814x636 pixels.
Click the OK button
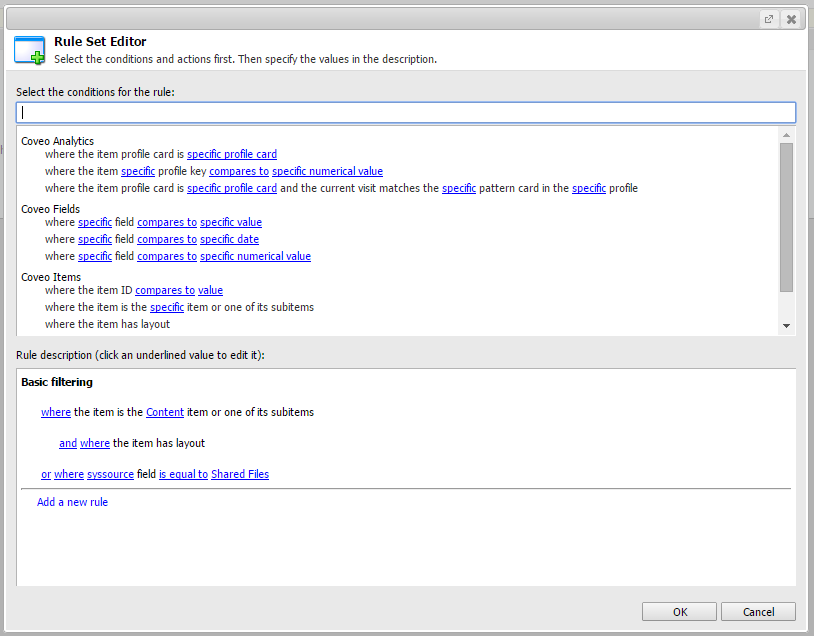(679, 611)
